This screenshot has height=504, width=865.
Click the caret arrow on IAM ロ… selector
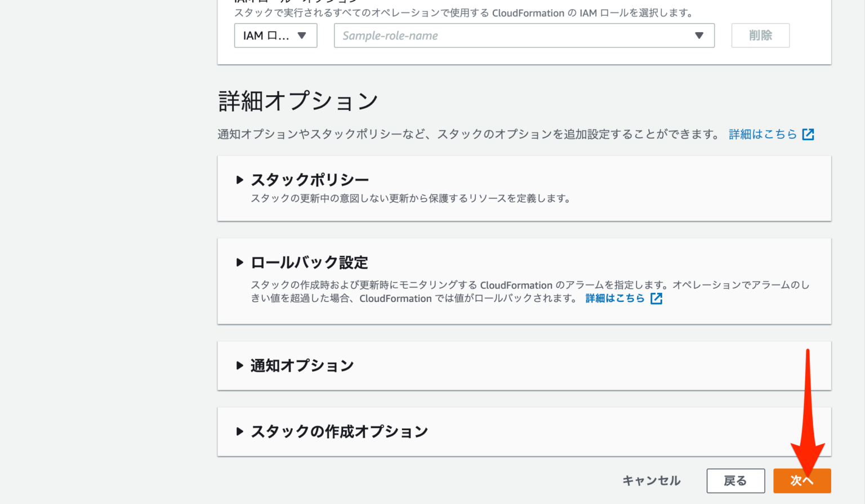tap(302, 35)
